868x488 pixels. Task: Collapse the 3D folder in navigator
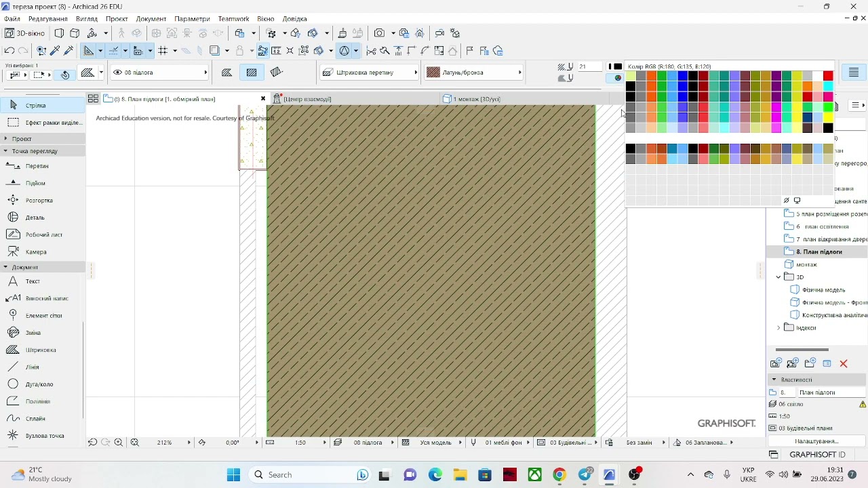pos(778,277)
